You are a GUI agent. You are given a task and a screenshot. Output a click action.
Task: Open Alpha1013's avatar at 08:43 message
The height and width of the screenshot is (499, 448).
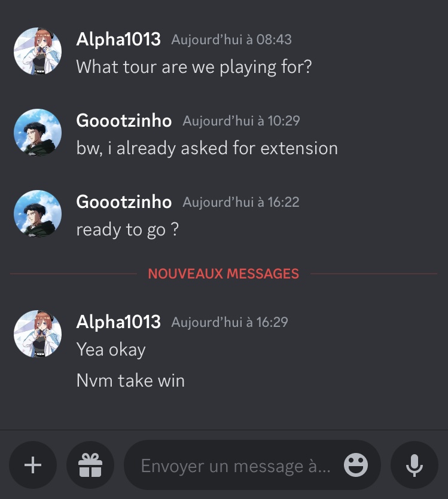pos(38,51)
